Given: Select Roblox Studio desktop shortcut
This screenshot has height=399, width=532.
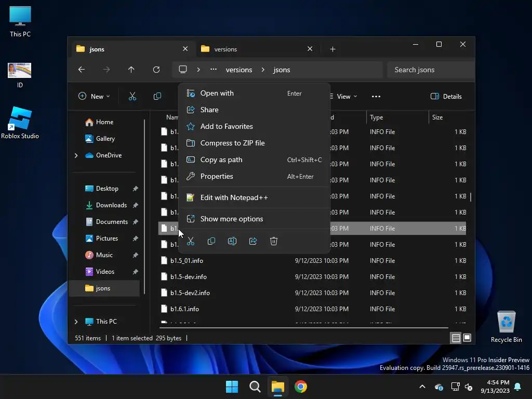Looking at the screenshot, I should pyautogui.click(x=20, y=123).
